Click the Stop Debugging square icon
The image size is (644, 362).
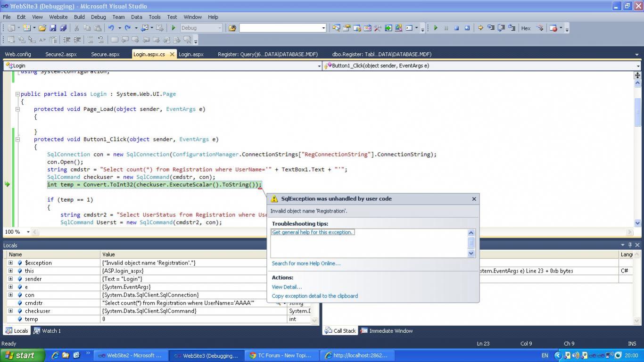coord(456,28)
